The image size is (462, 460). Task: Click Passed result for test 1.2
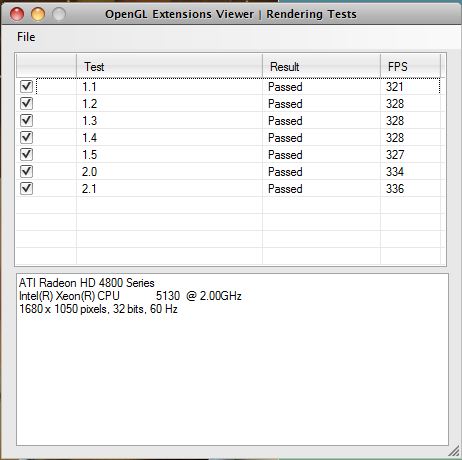tap(285, 104)
